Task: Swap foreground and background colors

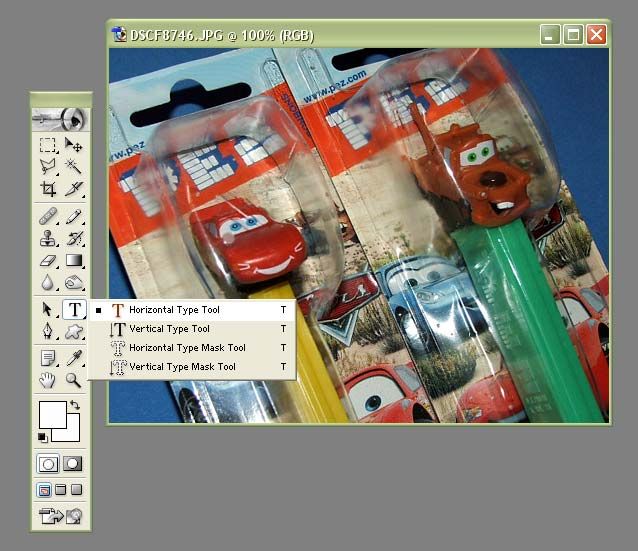Action: coord(75,405)
